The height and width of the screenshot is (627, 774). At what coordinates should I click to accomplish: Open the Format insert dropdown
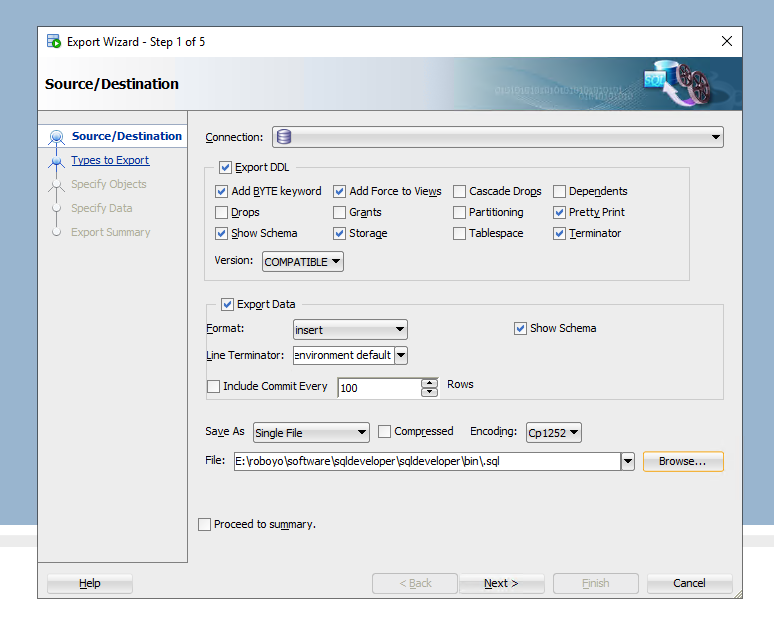pyautogui.click(x=350, y=329)
